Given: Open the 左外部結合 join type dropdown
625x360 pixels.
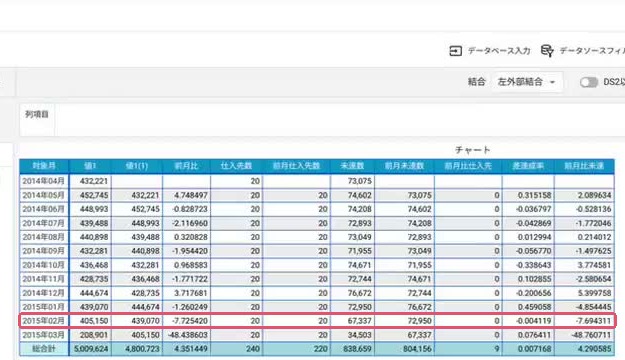Looking at the screenshot, I should (x=527, y=82).
